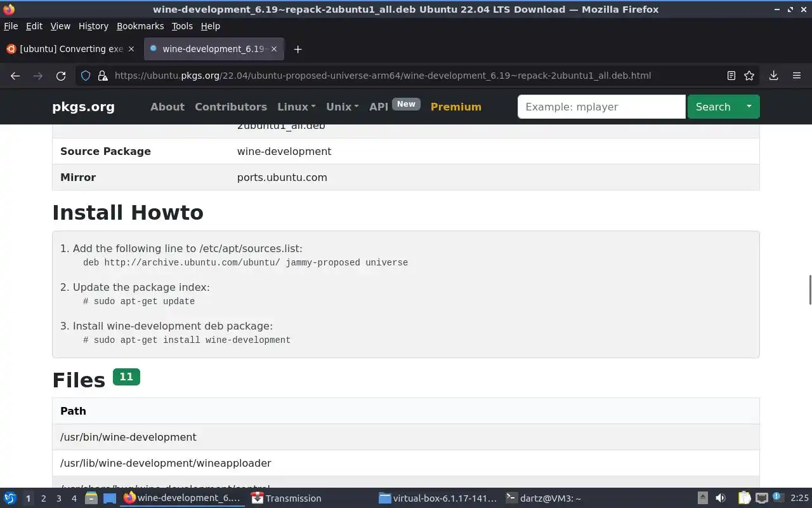Open the network connection tray icon
Viewport: 812px width, 508px height.
[762, 498]
